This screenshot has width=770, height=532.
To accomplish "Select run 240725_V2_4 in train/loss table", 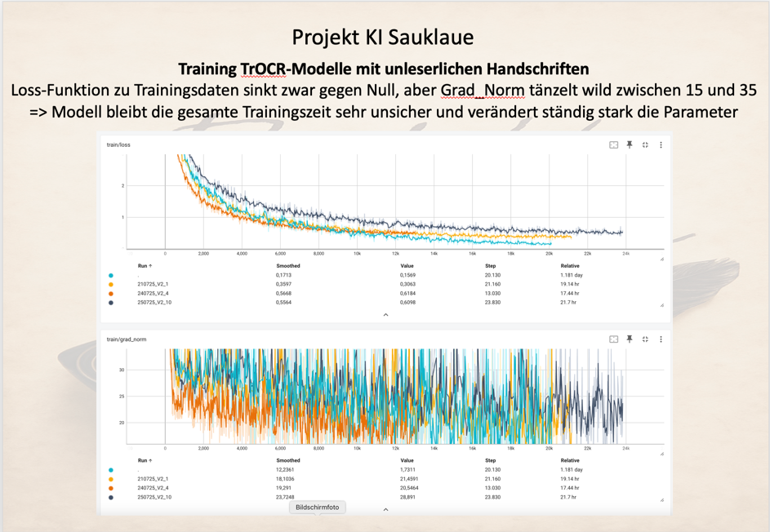I will point(154,294).
